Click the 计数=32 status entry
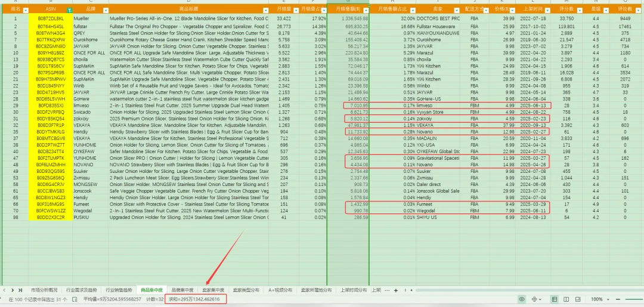Screen dimensions: 644x307 point(155,300)
